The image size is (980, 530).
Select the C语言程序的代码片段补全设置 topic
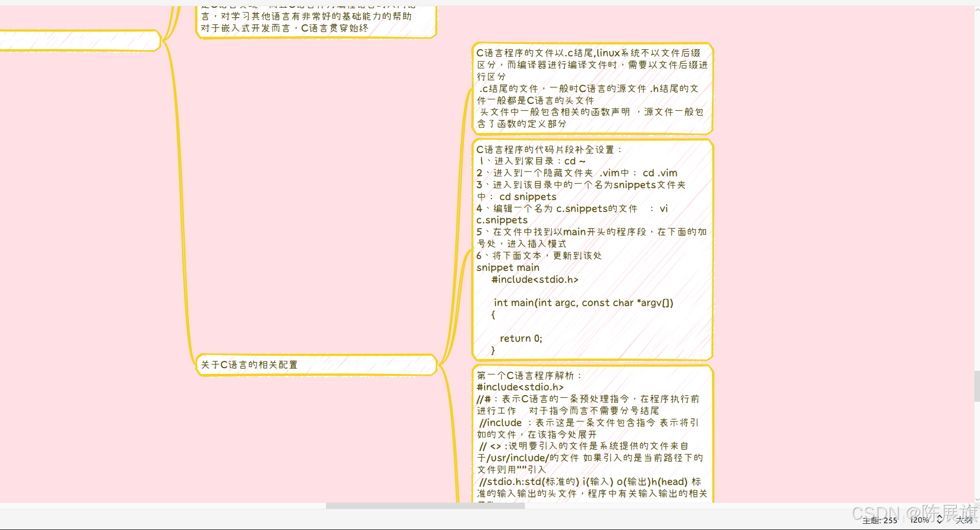(x=593, y=250)
